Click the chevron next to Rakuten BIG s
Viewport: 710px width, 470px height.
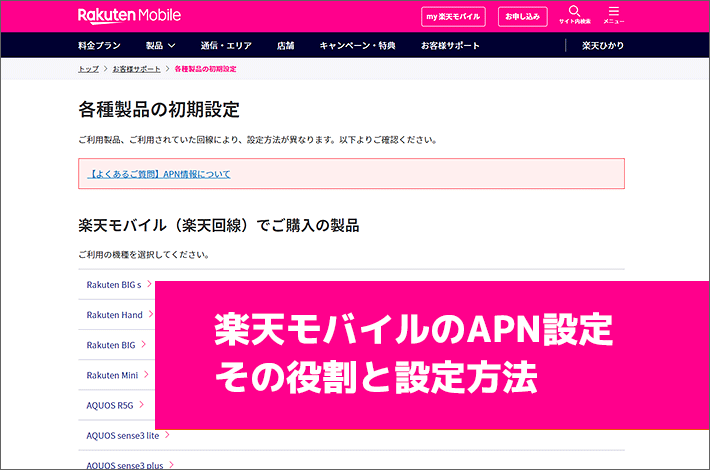149,284
